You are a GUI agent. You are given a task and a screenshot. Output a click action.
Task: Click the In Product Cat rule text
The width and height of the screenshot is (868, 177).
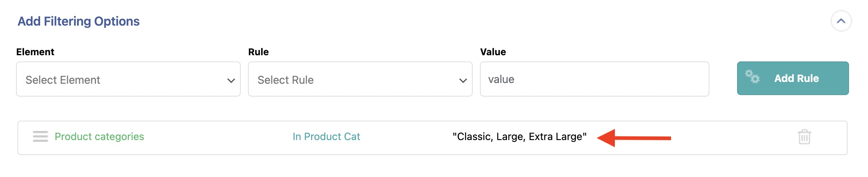pyautogui.click(x=326, y=136)
